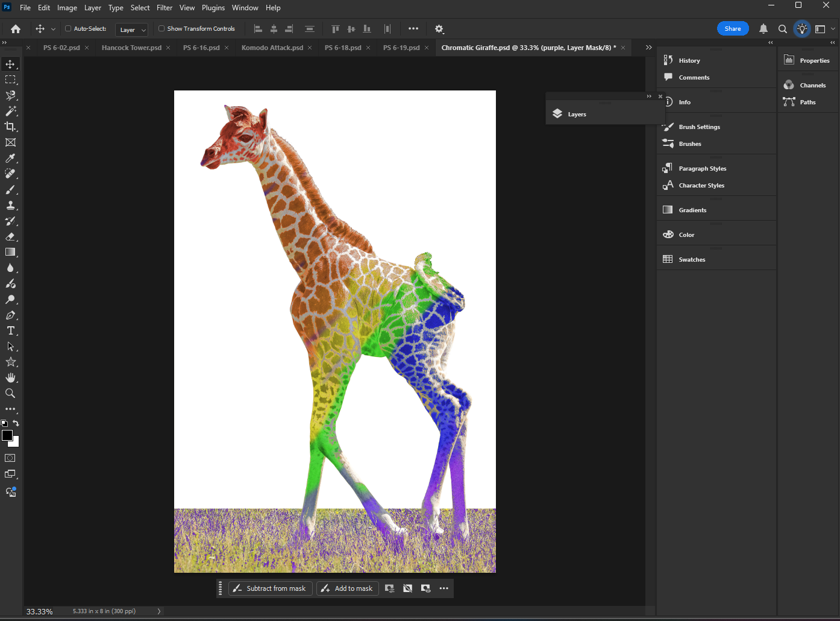Open the Filter menu

tap(164, 7)
